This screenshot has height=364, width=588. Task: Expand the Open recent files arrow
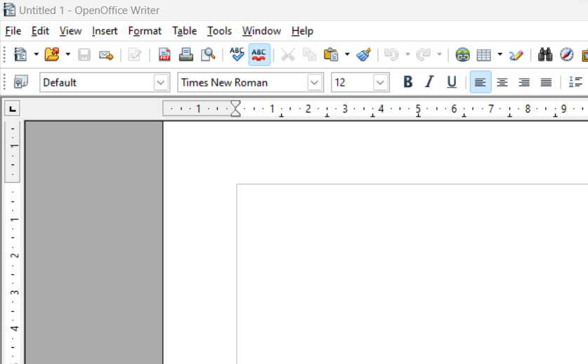68,55
